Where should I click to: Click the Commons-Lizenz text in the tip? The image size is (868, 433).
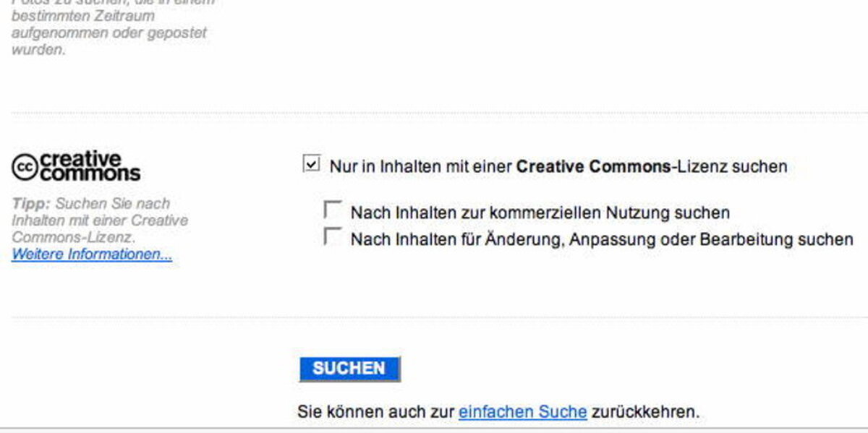[72, 237]
